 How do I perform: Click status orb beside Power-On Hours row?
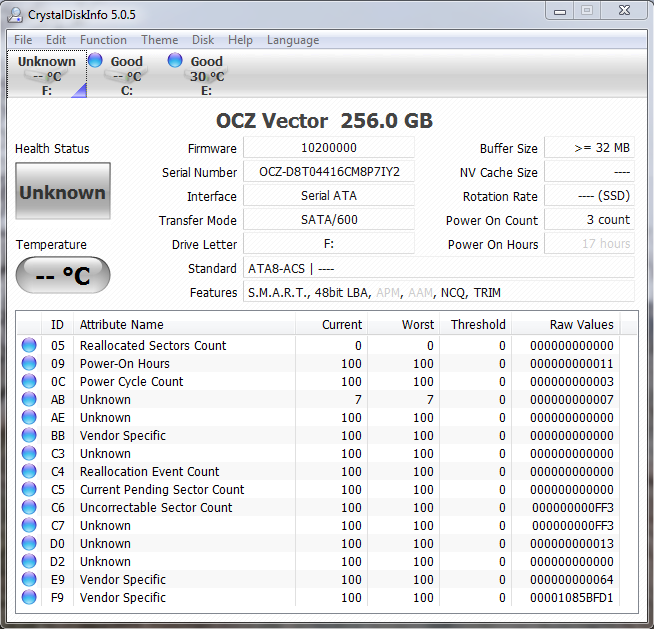coord(29,364)
